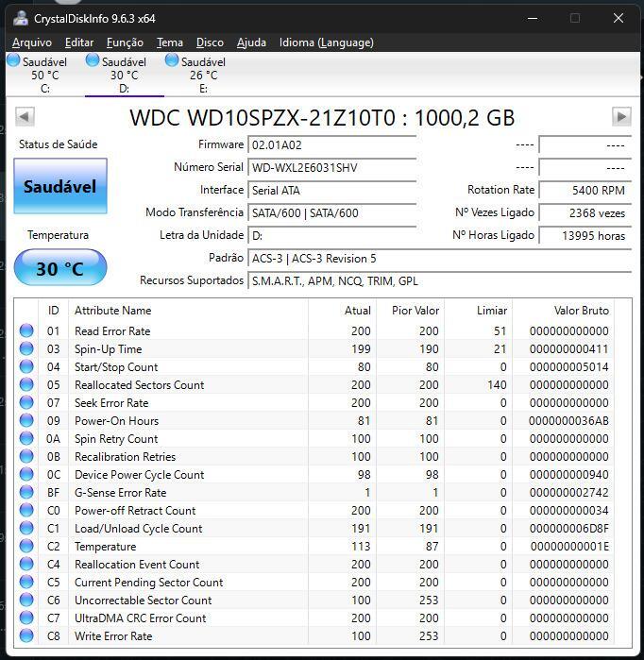Viewport: 644px width, 660px height.
Task: Click the Temperature row current value 113
Action: tap(361, 547)
